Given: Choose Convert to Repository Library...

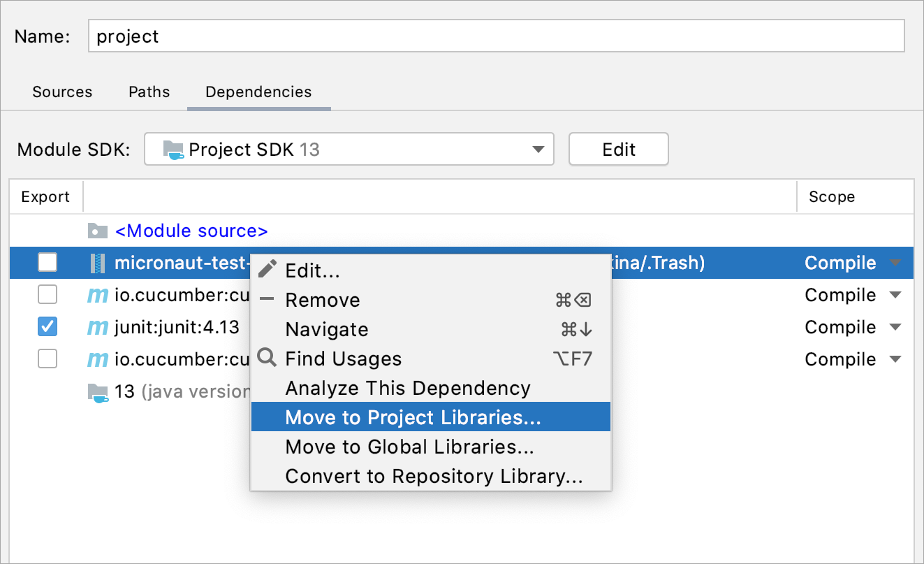Looking at the screenshot, I should [431, 476].
